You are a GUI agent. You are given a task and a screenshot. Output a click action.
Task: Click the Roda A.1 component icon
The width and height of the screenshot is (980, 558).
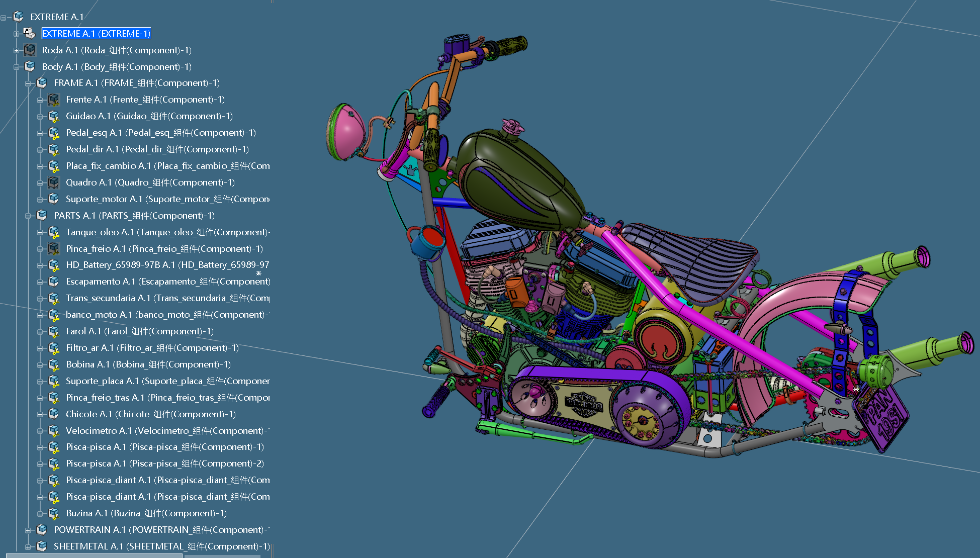pos(30,50)
